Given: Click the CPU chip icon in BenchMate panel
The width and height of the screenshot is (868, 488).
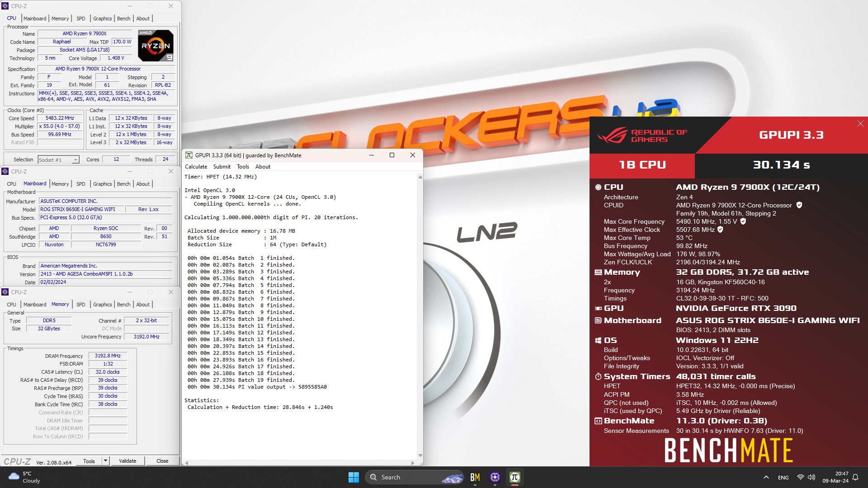Looking at the screenshot, I should (x=598, y=187).
